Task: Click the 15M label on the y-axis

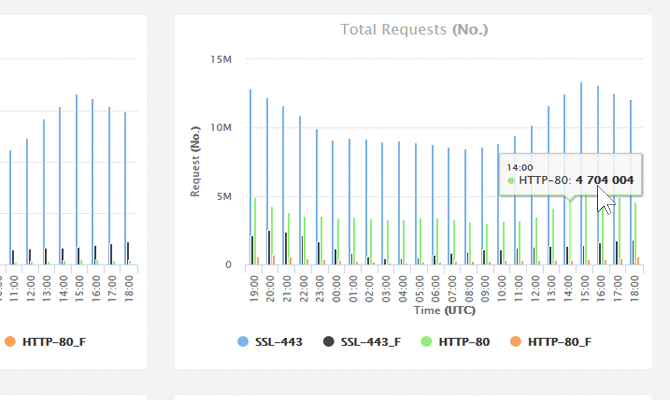Action: [221, 59]
